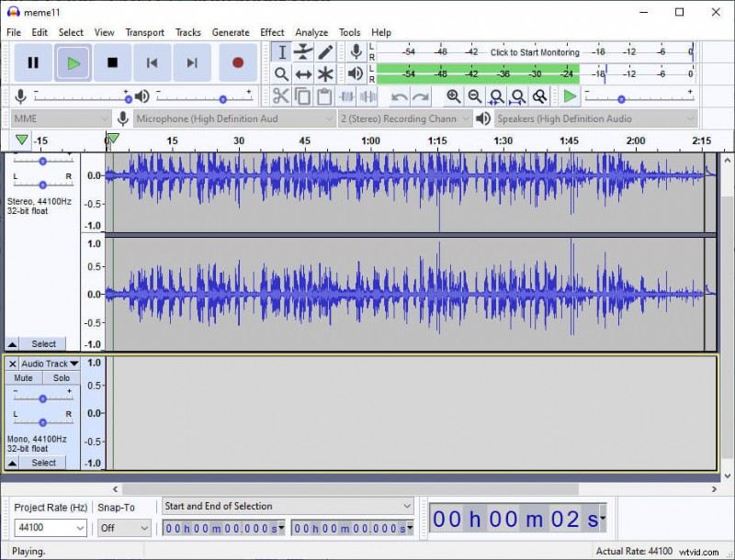This screenshot has height=560, width=735.
Task: Open the Effect menu
Action: [272, 32]
